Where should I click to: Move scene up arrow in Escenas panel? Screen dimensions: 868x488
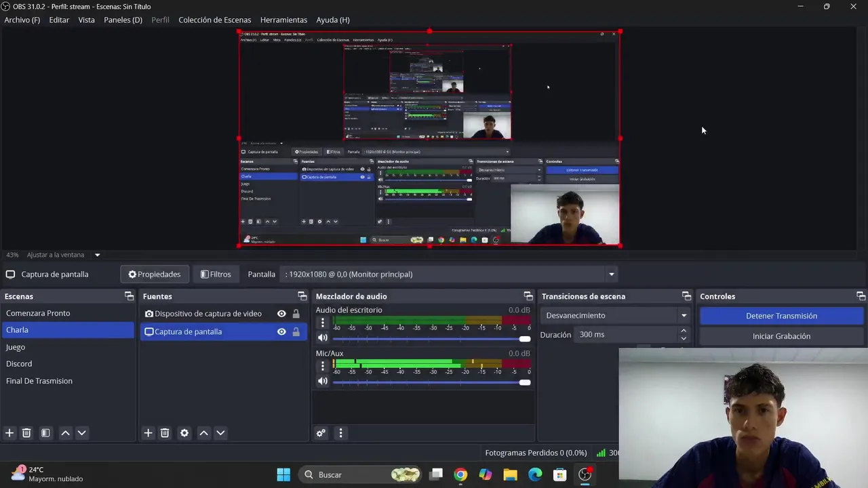65,433
